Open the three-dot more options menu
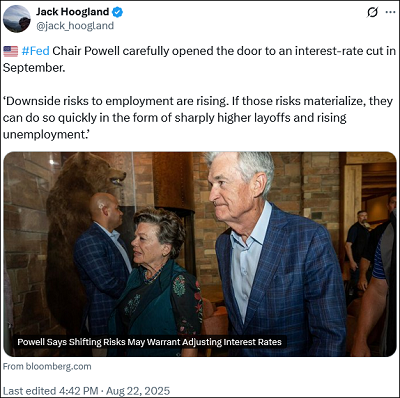 390,12
